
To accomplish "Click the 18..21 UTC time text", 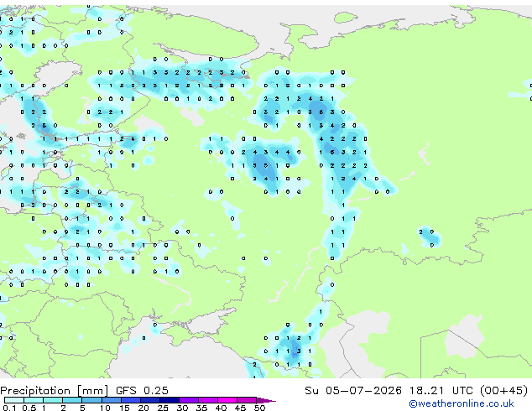I will tap(441, 391).
